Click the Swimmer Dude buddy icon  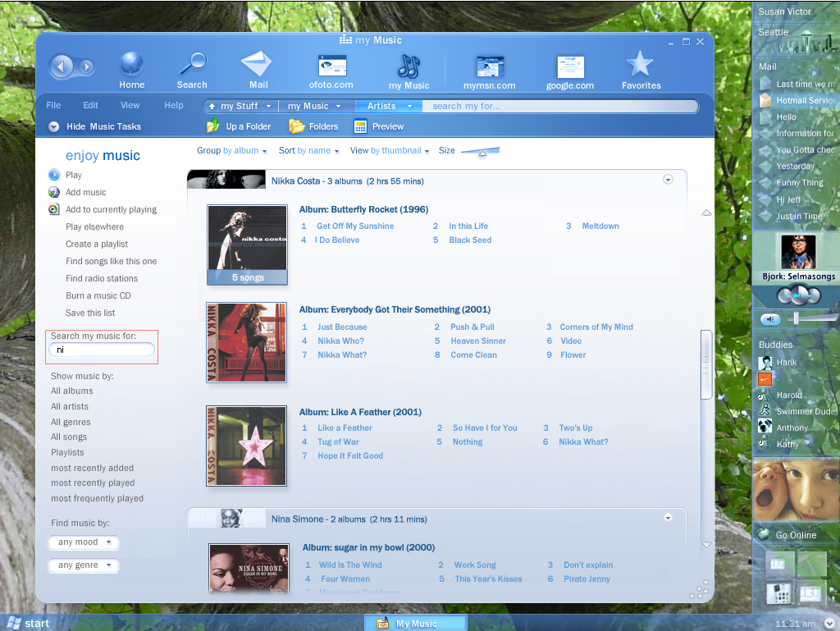click(x=765, y=411)
